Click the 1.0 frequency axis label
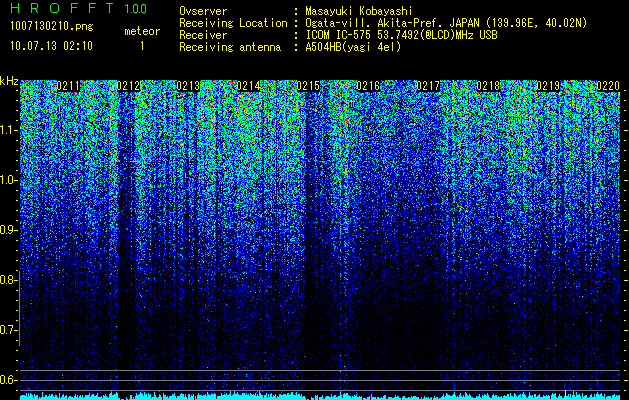Screen dimensions: 629x400 pyautogui.click(x=8, y=180)
